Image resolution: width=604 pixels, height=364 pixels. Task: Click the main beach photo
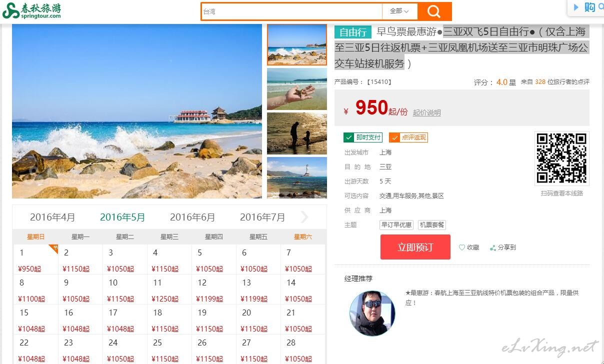pyautogui.click(x=137, y=111)
